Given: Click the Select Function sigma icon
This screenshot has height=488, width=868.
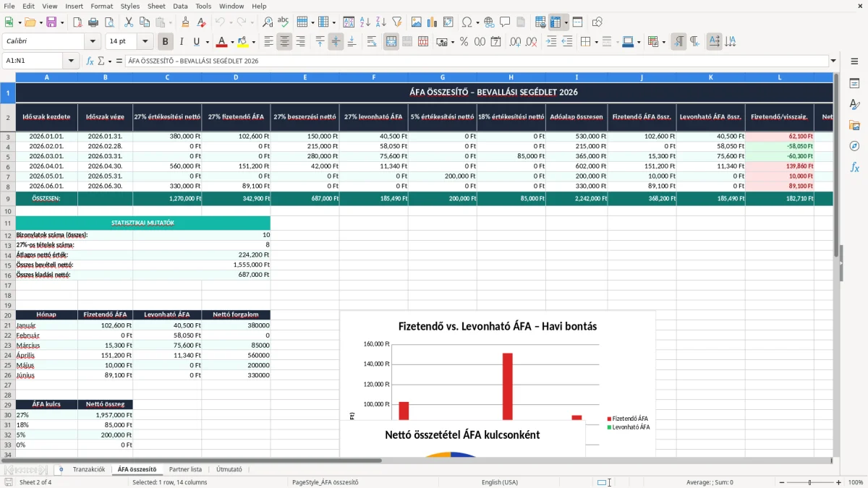Looking at the screenshot, I should click(101, 61).
